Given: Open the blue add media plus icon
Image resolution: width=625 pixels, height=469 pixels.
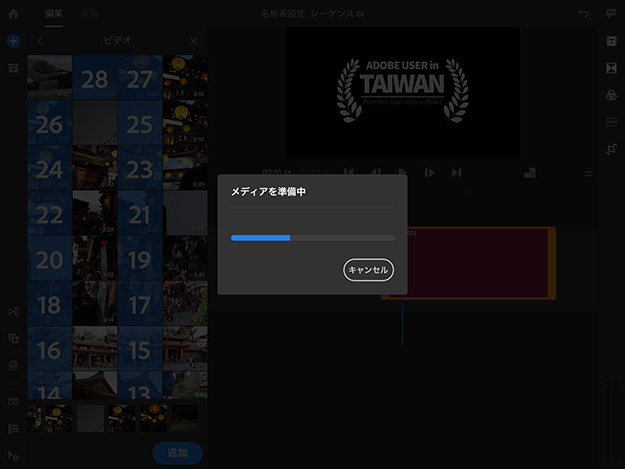Looking at the screenshot, I should tap(13, 42).
